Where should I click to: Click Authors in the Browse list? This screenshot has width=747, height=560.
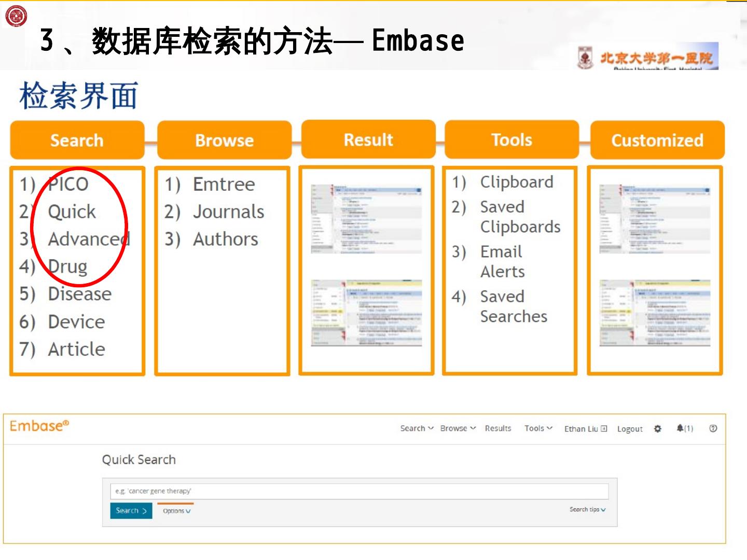point(225,239)
